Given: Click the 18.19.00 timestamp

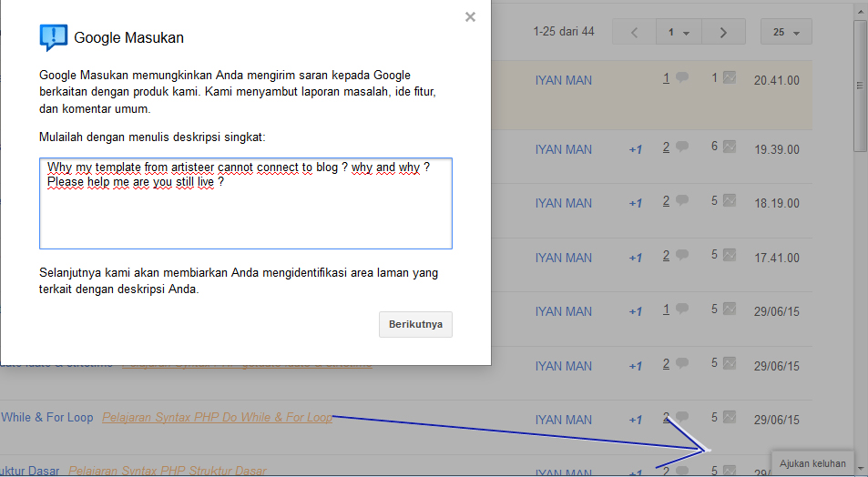Looking at the screenshot, I should [x=777, y=204].
